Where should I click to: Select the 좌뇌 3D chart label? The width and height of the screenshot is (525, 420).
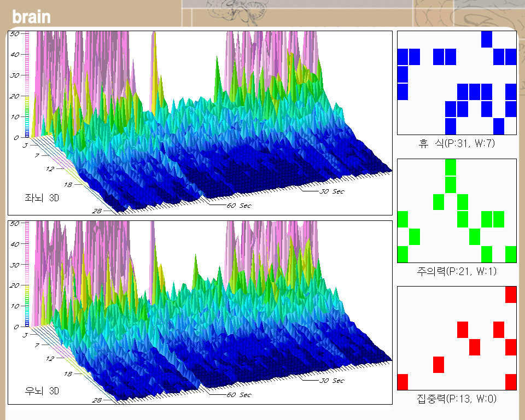[42, 198]
